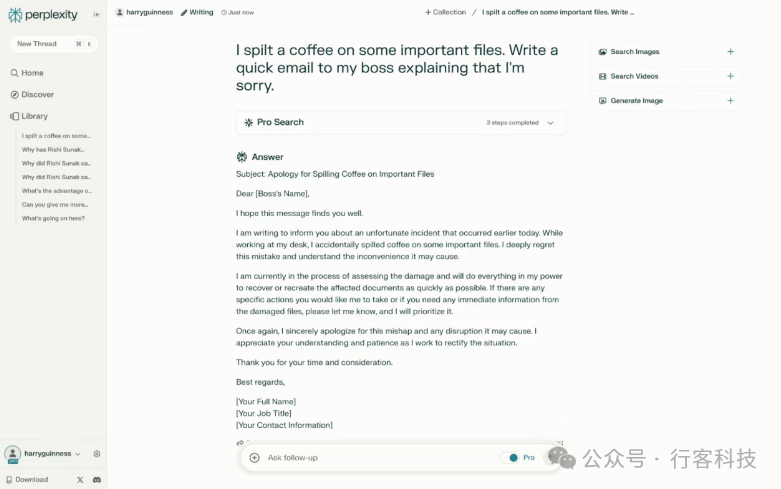
Task: Click the plus icon beside Search Images
Action: point(730,52)
